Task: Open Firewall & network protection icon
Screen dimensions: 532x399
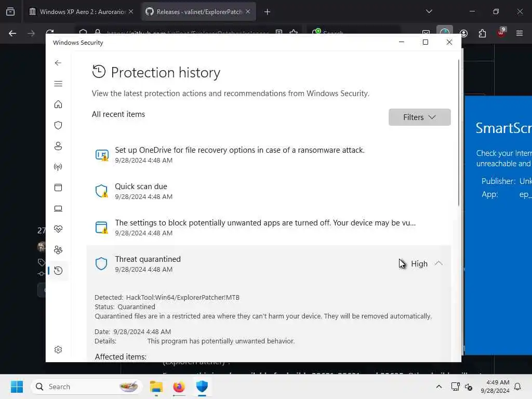Action: pyautogui.click(x=58, y=167)
